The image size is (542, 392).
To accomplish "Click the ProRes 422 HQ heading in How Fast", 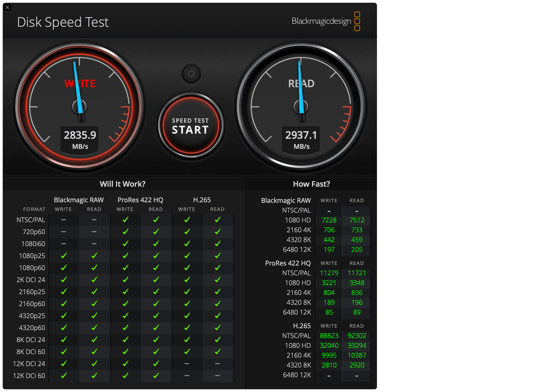I will coord(288,263).
